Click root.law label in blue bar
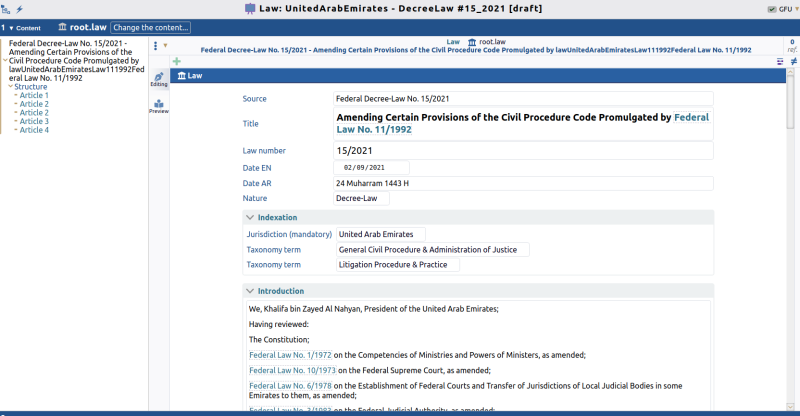 (88, 27)
